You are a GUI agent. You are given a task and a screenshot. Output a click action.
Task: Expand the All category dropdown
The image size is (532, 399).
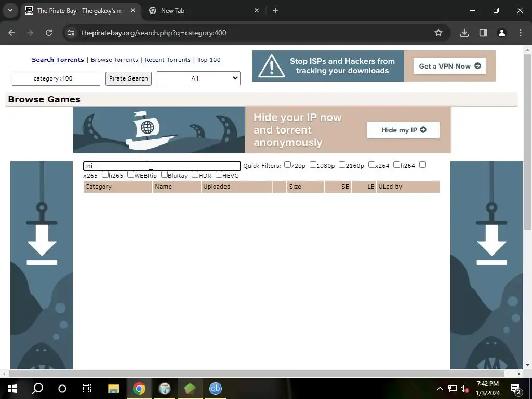pos(198,78)
